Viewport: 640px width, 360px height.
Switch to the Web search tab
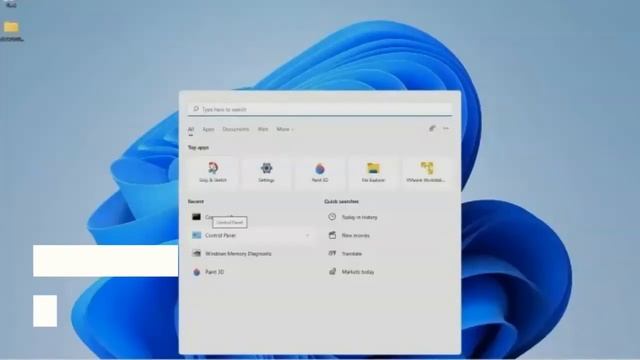(x=263, y=129)
